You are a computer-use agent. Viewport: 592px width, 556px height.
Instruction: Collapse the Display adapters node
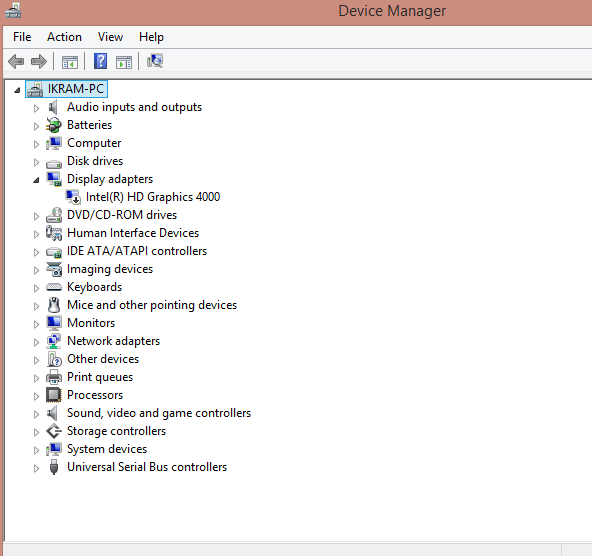(36, 180)
